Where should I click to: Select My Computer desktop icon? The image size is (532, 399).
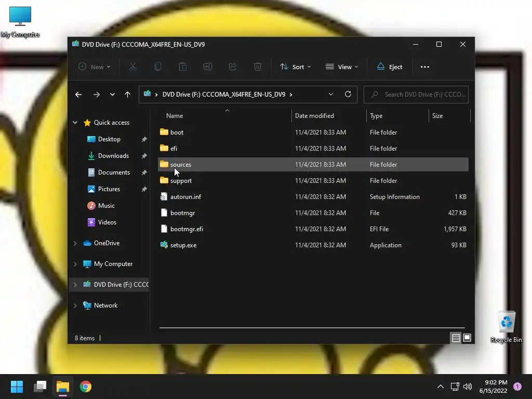coord(20,22)
